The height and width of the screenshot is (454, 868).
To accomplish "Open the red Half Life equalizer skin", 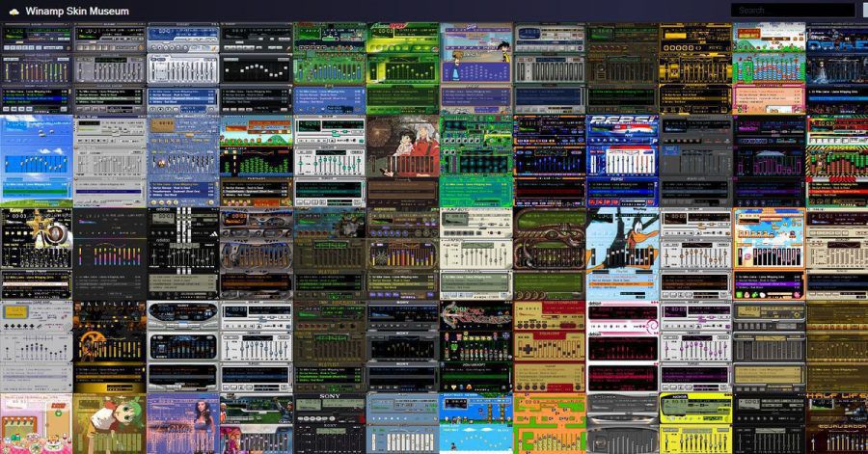I will 837,423.
